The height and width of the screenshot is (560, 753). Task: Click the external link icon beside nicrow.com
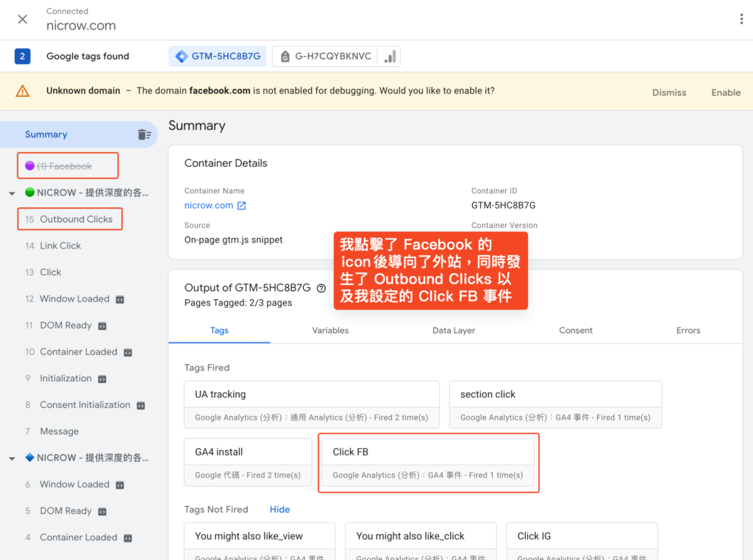click(241, 206)
